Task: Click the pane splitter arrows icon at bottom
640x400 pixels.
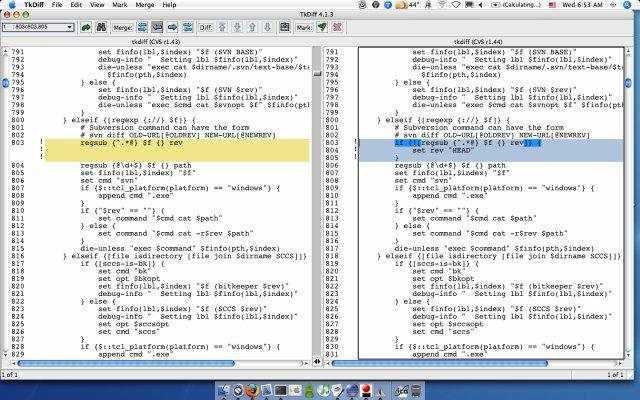Action: (x=317, y=362)
